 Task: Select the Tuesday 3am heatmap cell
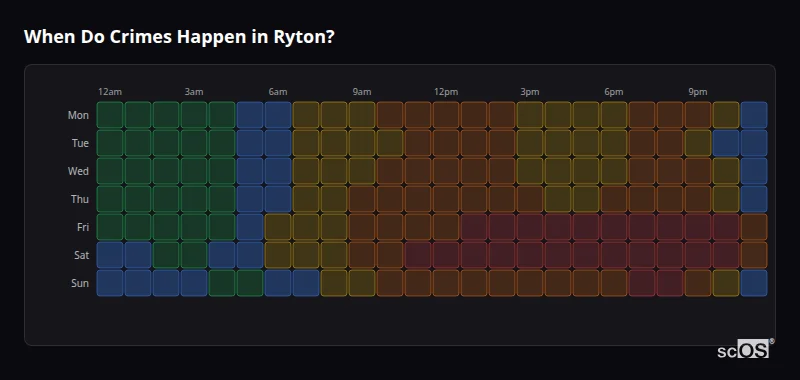pyautogui.click(x=194, y=143)
